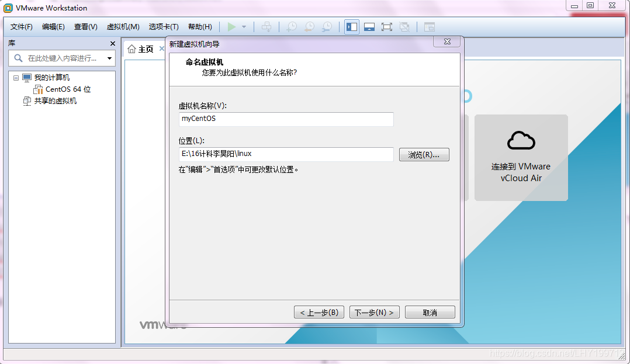This screenshot has width=630, height=364.
Task: Open the 虚拟机(M) menu
Action: tap(123, 26)
